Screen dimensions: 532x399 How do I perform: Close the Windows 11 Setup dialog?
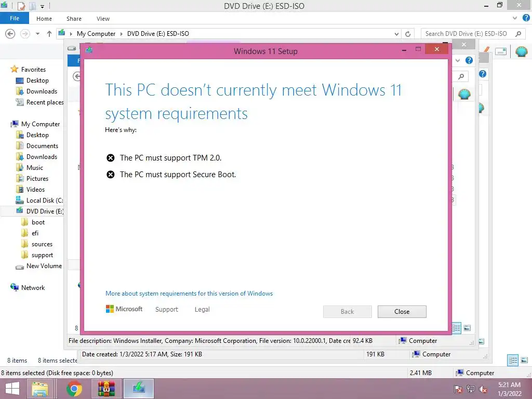click(x=402, y=312)
